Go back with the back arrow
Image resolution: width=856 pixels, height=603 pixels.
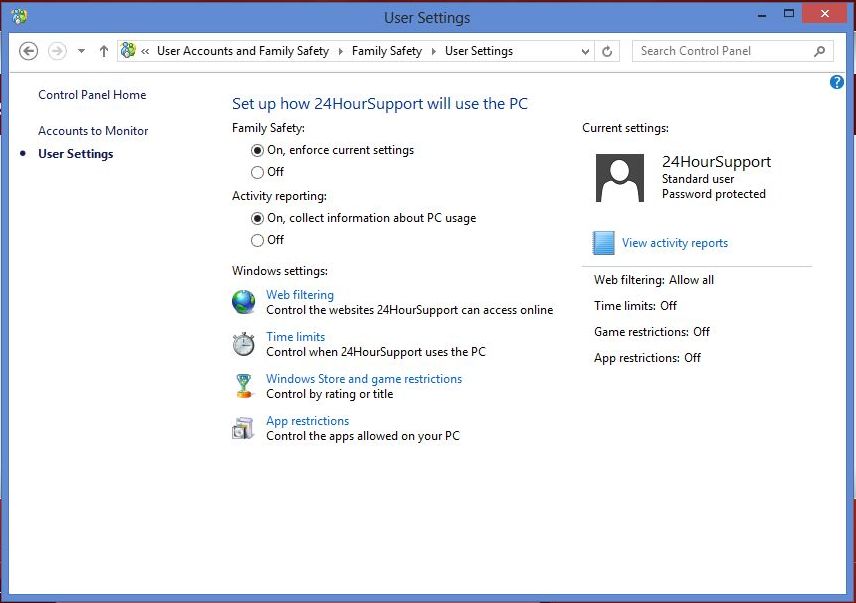pyautogui.click(x=28, y=51)
